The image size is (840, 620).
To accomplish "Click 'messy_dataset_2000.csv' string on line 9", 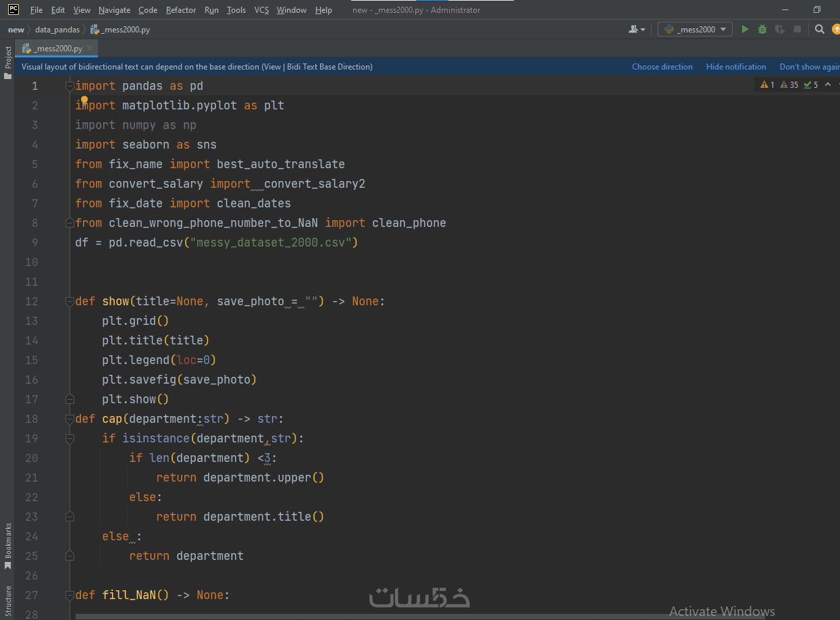I will click(273, 242).
